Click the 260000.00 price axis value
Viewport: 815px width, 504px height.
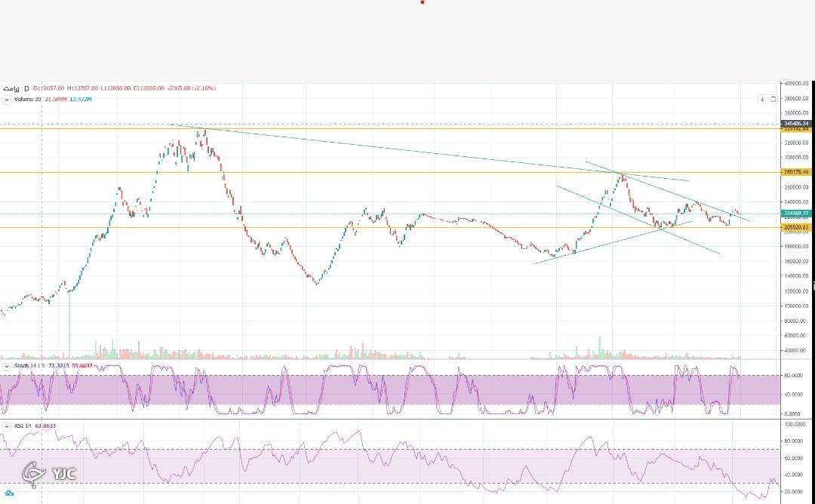(796, 187)
